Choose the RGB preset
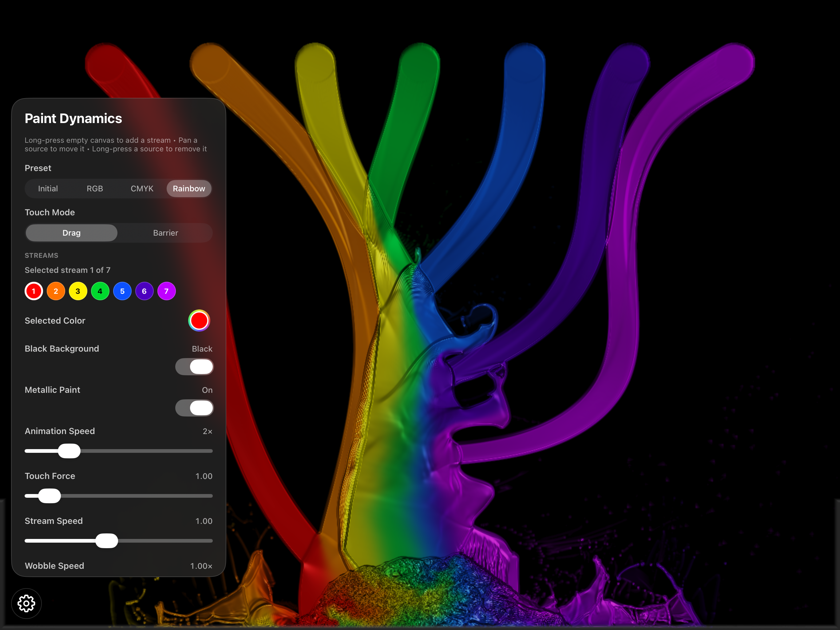840x630 pixels. tap(95, 189)
